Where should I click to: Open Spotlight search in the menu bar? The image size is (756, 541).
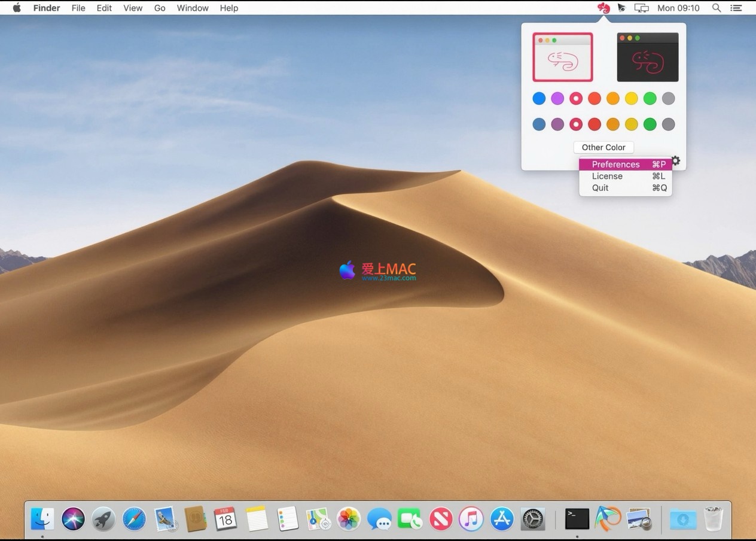[717, 8]
